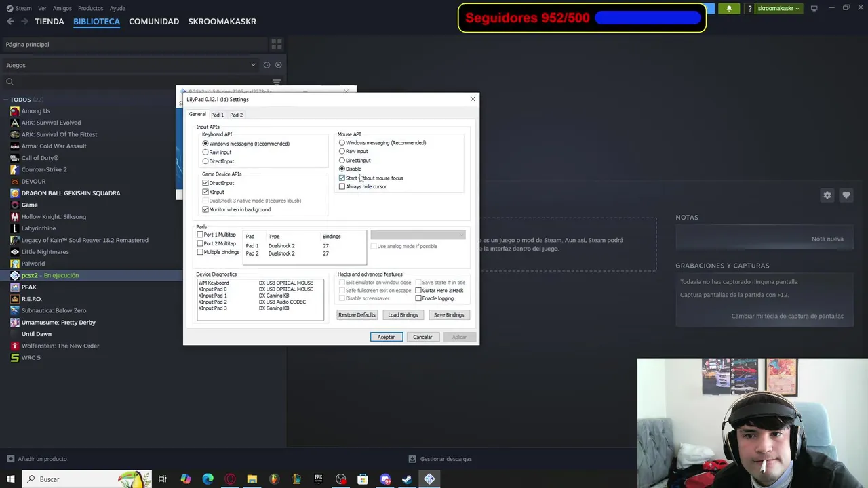Select Keyboard API DirectInput
Image resolution: width=868 pixels, height=488 pixels.
[x=218, y=161]
